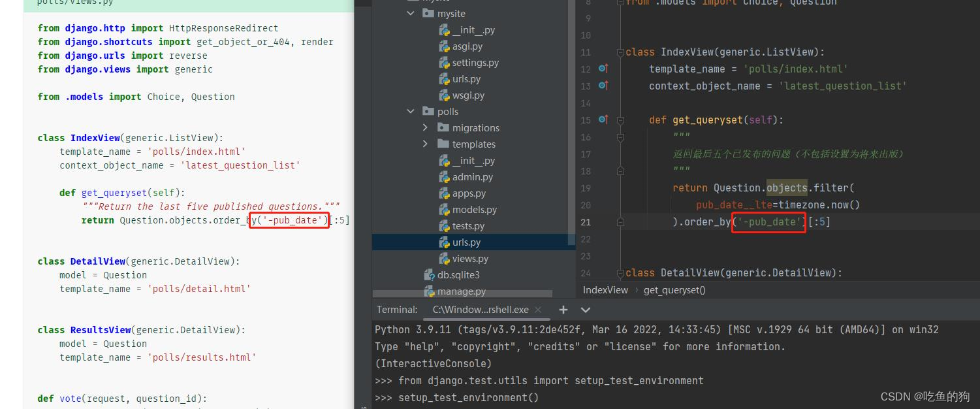
Task: Click the mysite folder icon
Action: 428,13
